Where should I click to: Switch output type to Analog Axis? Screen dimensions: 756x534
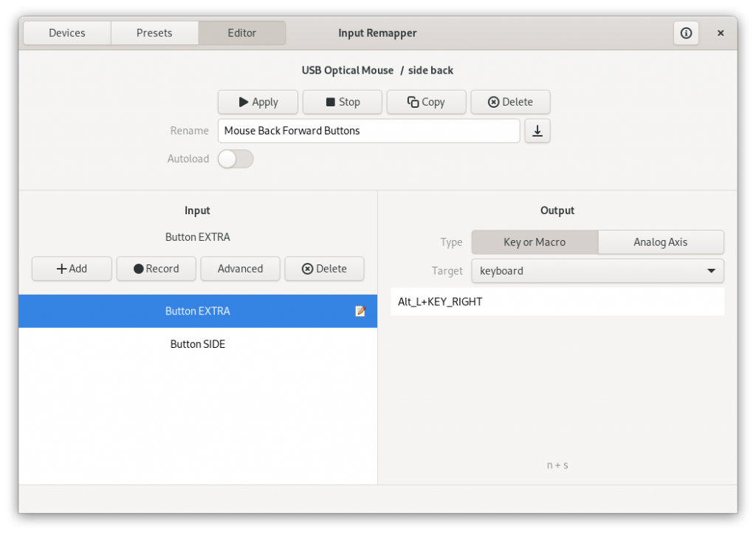click(661, 242)
